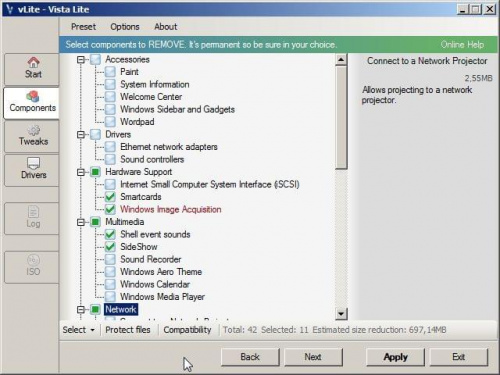Click the Exit button
The image size is (500, 375).
point(459,357)
